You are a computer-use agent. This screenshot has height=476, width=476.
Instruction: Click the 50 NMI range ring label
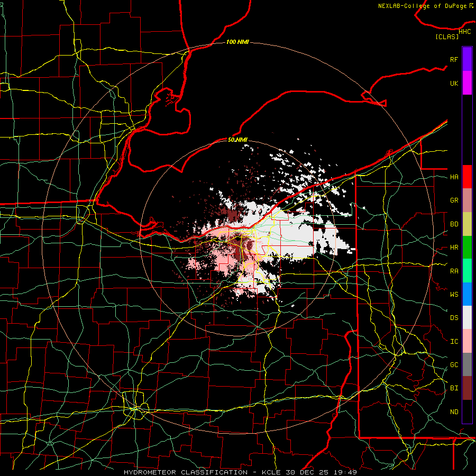237,140
